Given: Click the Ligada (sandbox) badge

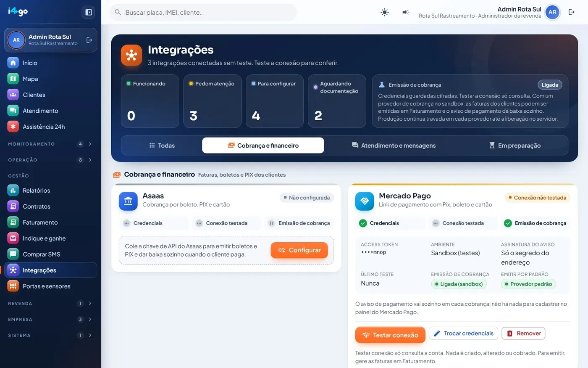Looking at the screenshot, I should pyautogui.click(x=459, y=284).
